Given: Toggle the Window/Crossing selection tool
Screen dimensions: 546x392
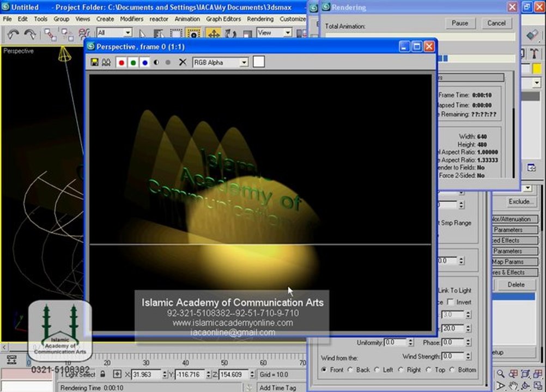Looking at the screenshot, I should click(193, 34).
